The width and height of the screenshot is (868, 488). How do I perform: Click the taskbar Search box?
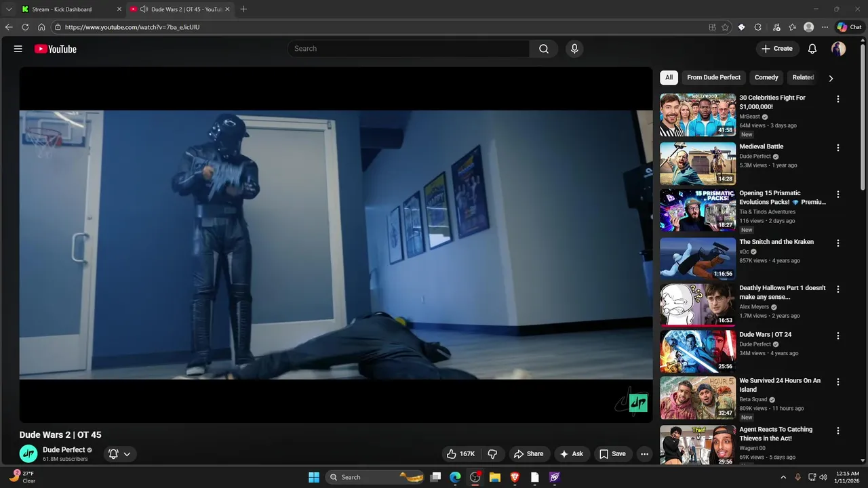[x=374, y=477]
